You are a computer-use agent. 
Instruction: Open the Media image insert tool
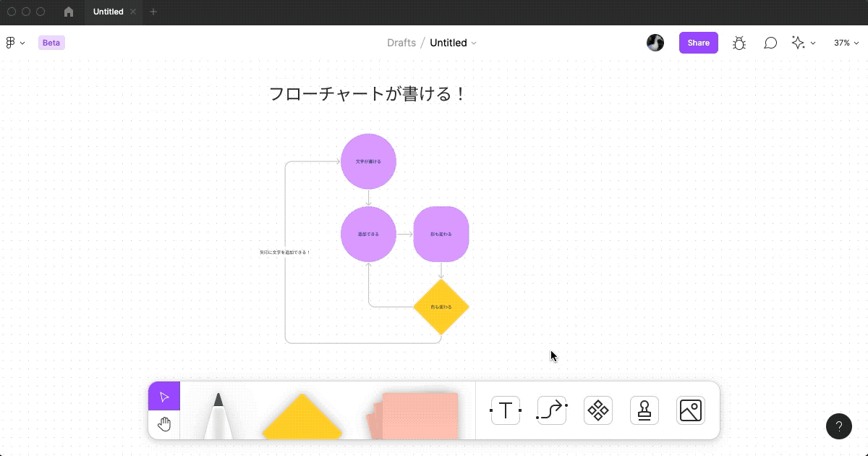[x=690, y=410]
